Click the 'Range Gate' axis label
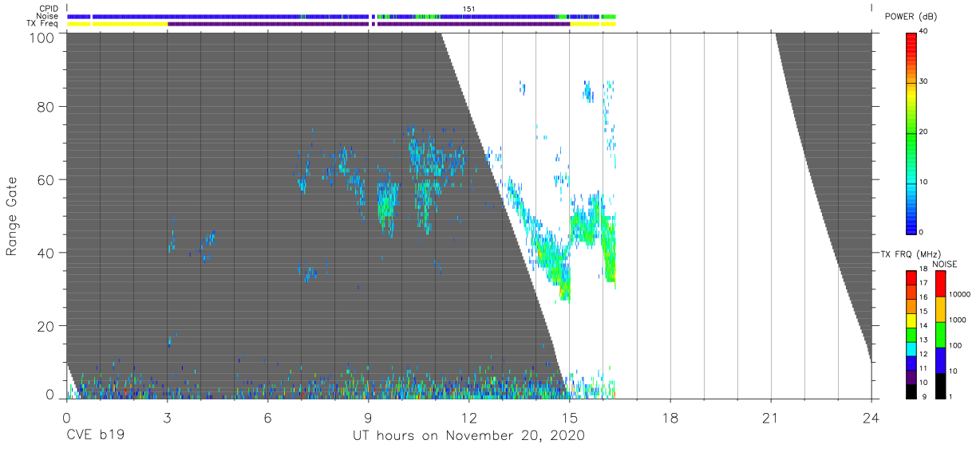The height and width of the screenshot is (452, 980). (12, 216)
